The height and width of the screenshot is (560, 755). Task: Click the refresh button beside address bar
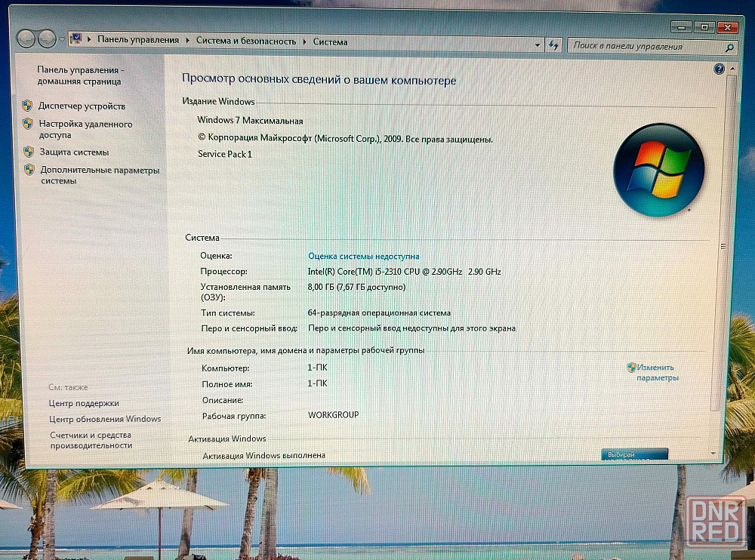pyautogui.click(x=554, y=45)
